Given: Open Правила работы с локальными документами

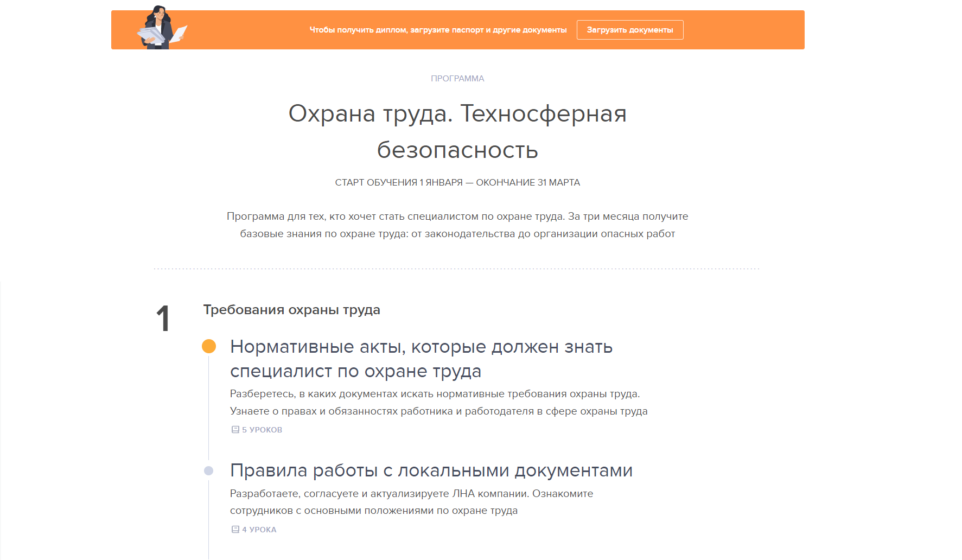Looking at the screenshot, I should (431, 470).
